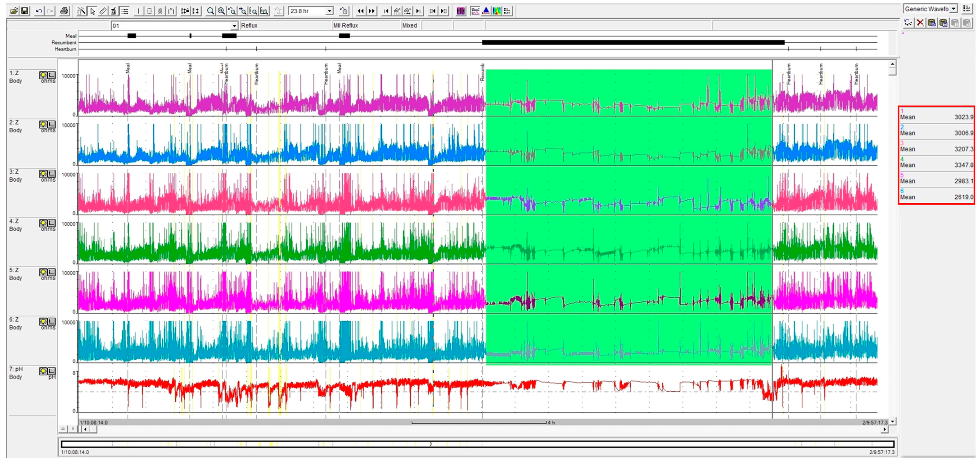Click the undo arrow in main toolbar
980x463 pixels.
click(39, 11)
